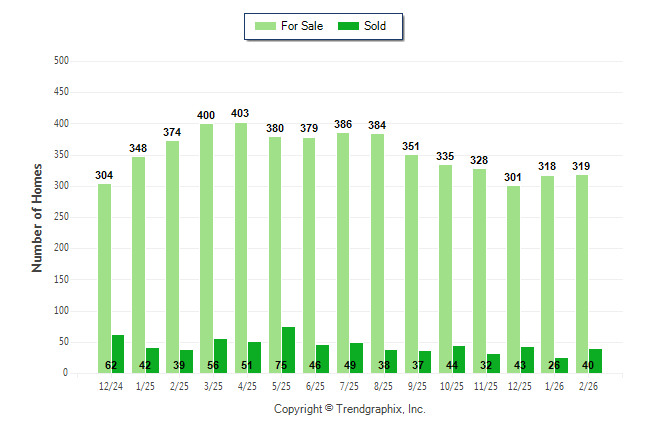646x434 pixels.
Task: Click the Trendgraphix copyright text
Action: [x=350, y=409]
